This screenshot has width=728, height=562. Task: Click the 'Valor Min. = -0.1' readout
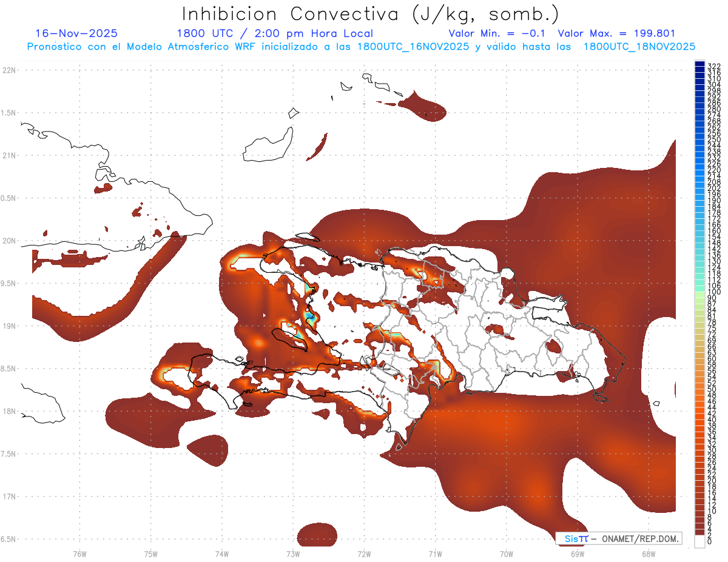click(x=497, y=33)
